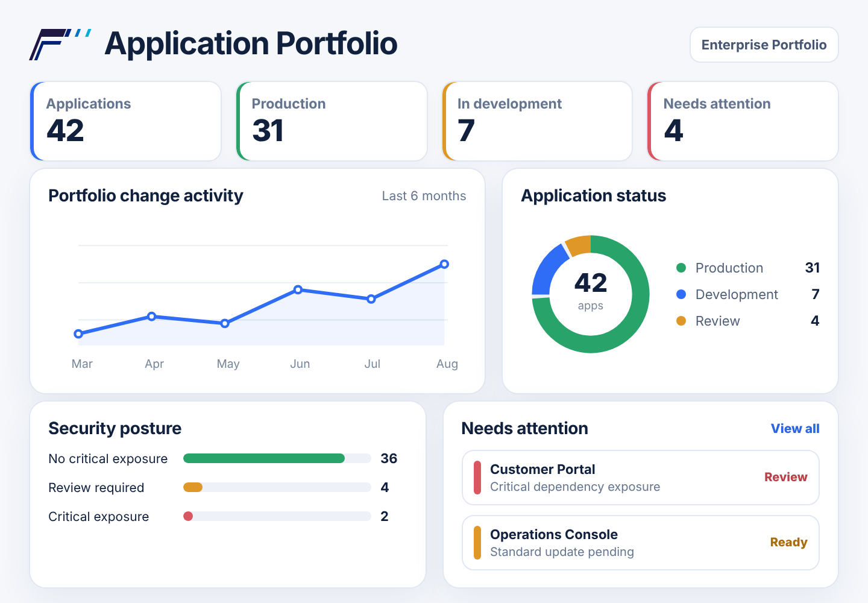Open the Needs attention 4 summary card
This screenshot has width=868, height=603.
[743, 121]
